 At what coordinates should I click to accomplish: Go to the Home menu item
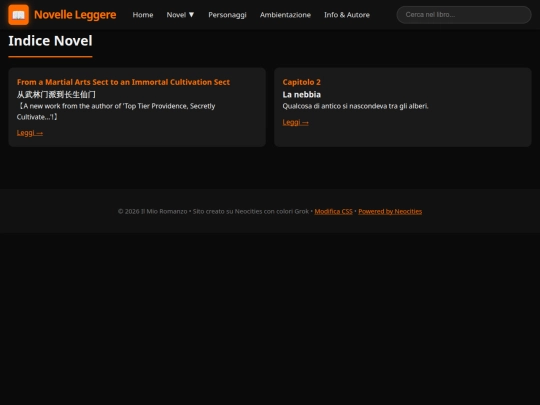pyautogui.click(x=143, y=15)
